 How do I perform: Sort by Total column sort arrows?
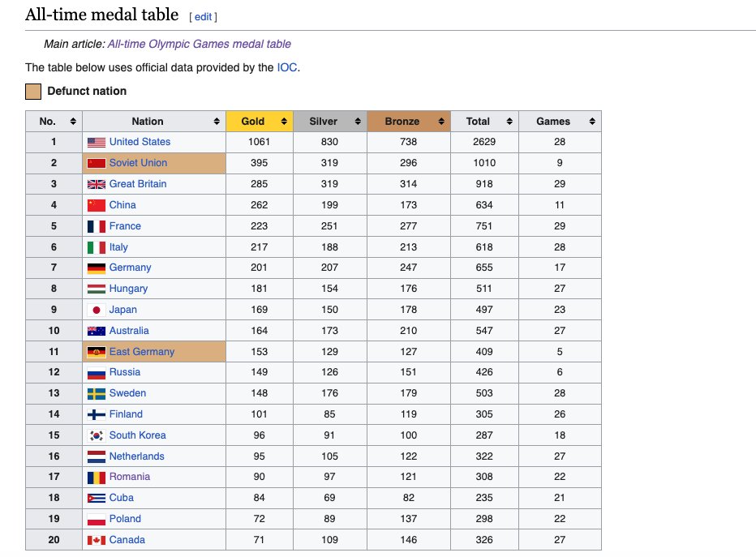509,122
